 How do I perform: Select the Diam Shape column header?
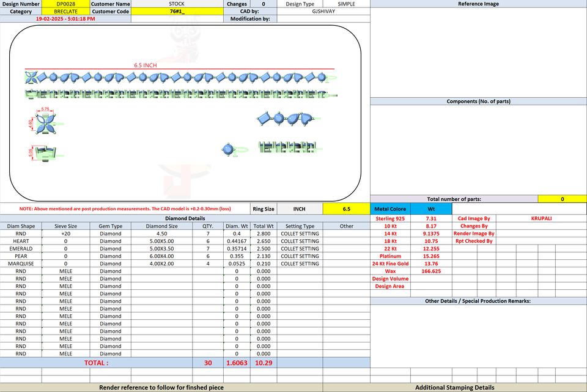pyautogui.click(x=21, y=226)
